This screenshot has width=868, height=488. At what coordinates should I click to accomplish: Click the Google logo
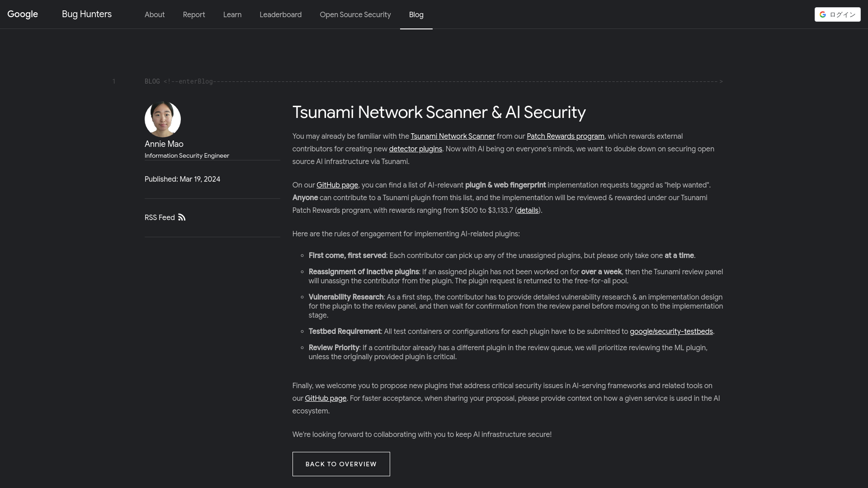pyautogui.click(x=23, y=14)
